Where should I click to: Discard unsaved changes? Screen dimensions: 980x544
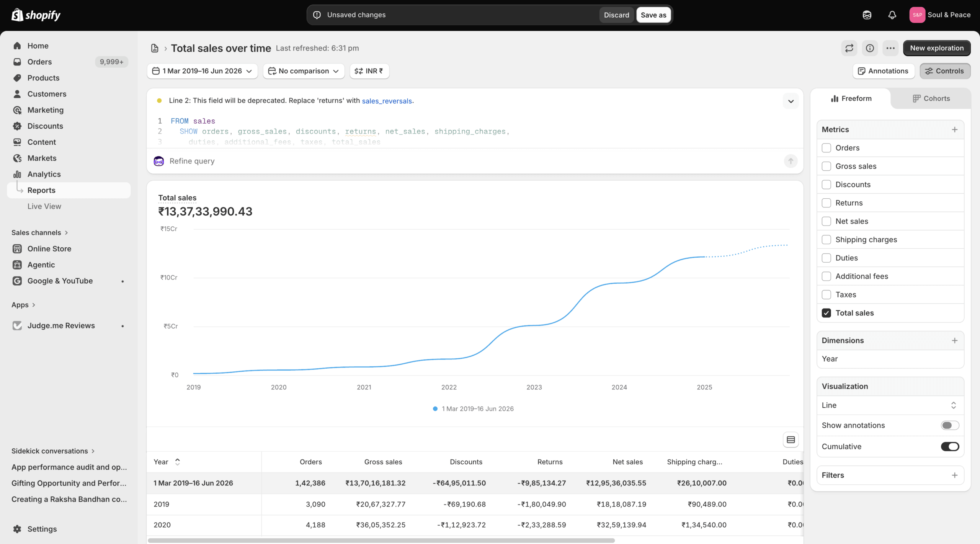tap(616, 15)
